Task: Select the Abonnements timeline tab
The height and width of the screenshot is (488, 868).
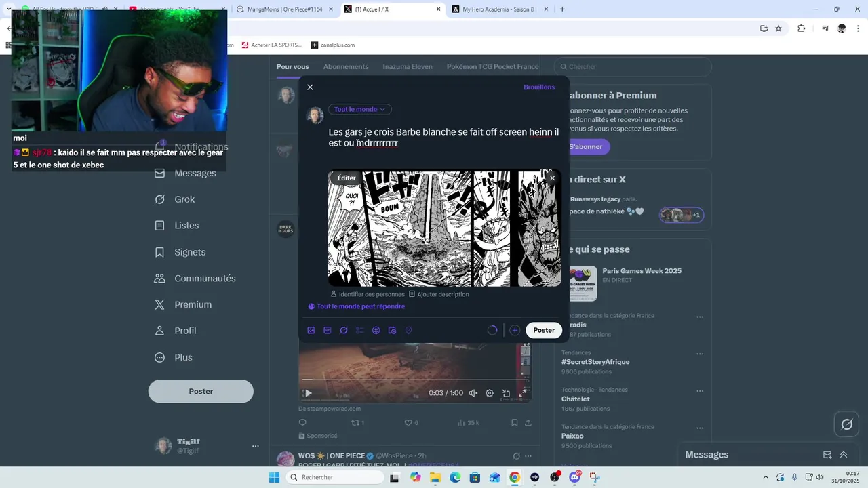Action: [346, 66]
